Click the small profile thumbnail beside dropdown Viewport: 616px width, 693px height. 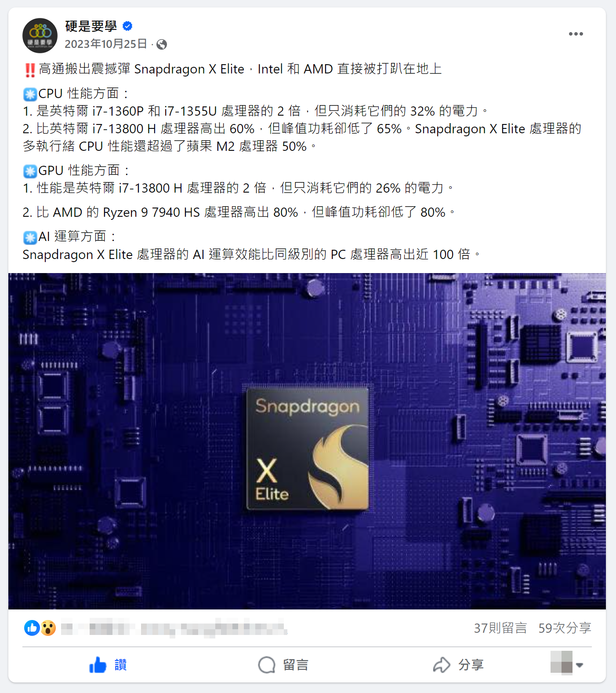click(562, 663)
